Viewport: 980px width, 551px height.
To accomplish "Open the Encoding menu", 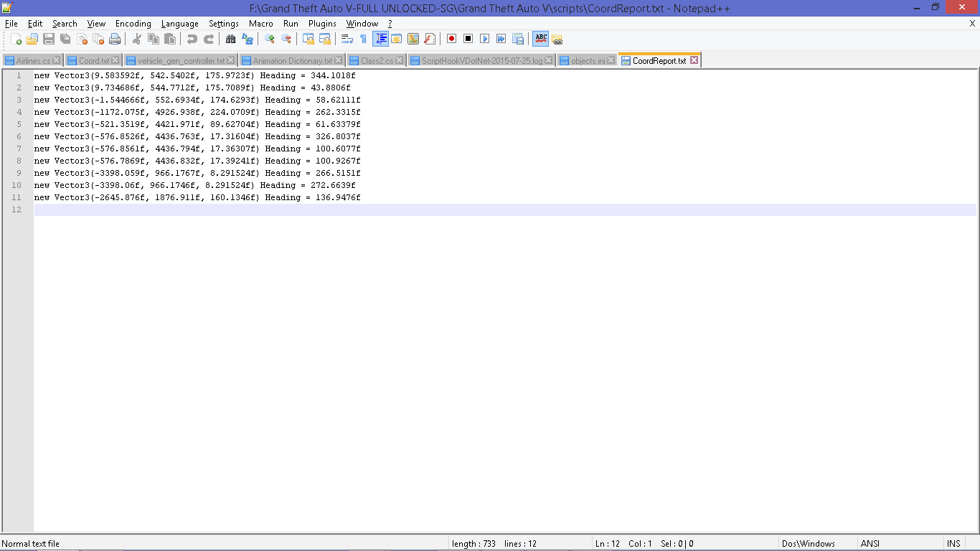I will [133, 24].
